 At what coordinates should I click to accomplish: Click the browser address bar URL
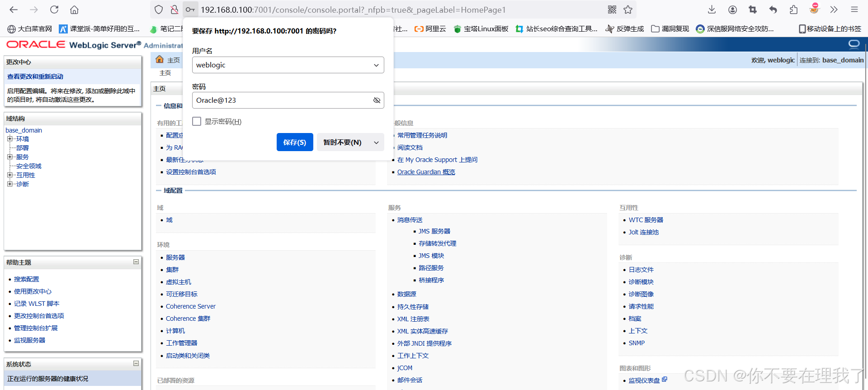coord(353,10)
